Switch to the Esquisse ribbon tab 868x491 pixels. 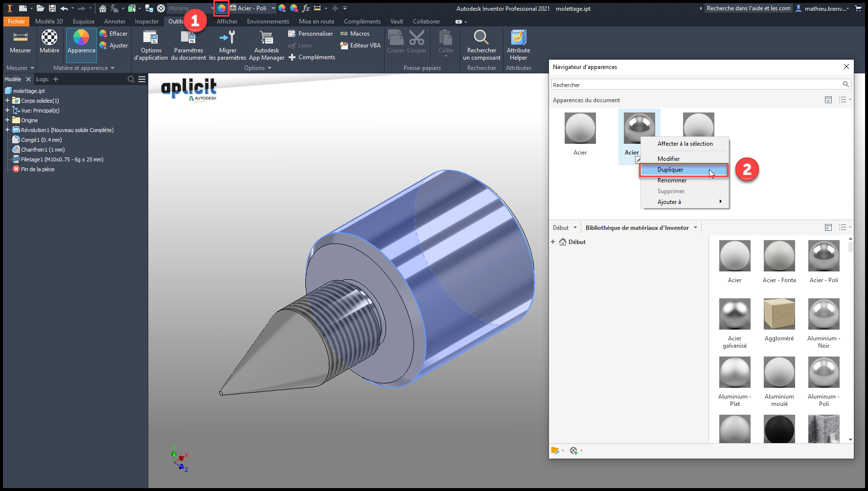(x=84, y=22)
